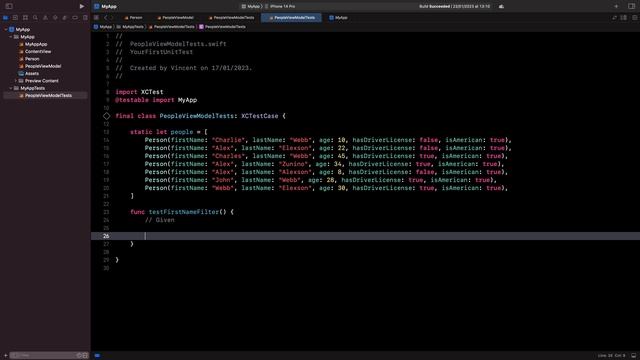640x360 pixels.
Task: Open the Report navigator
Action: [85, 18]
